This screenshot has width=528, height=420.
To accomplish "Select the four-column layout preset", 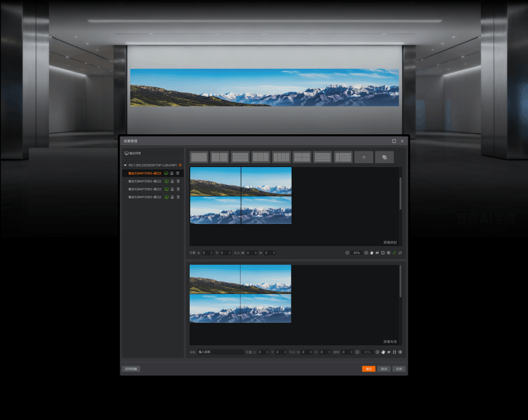I will (281, 157).
